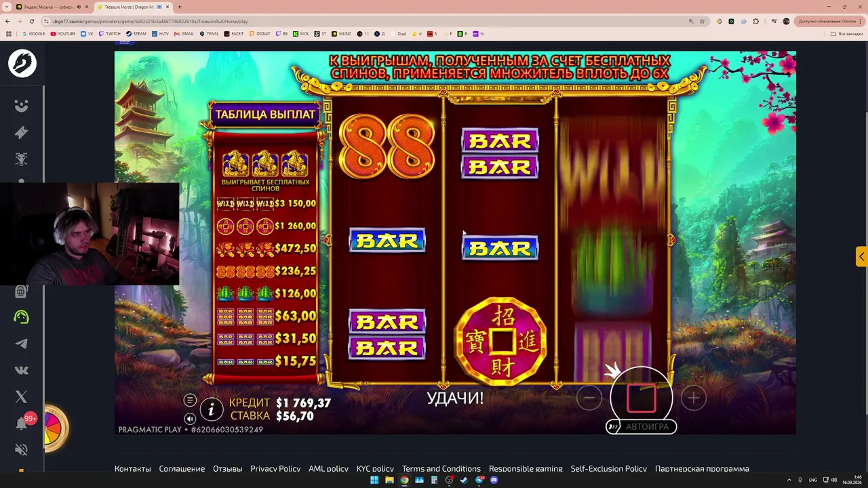This screenshot has height=488, width=868.
Task: Open the X social link in the sidebar
Action: click(22, 396)
